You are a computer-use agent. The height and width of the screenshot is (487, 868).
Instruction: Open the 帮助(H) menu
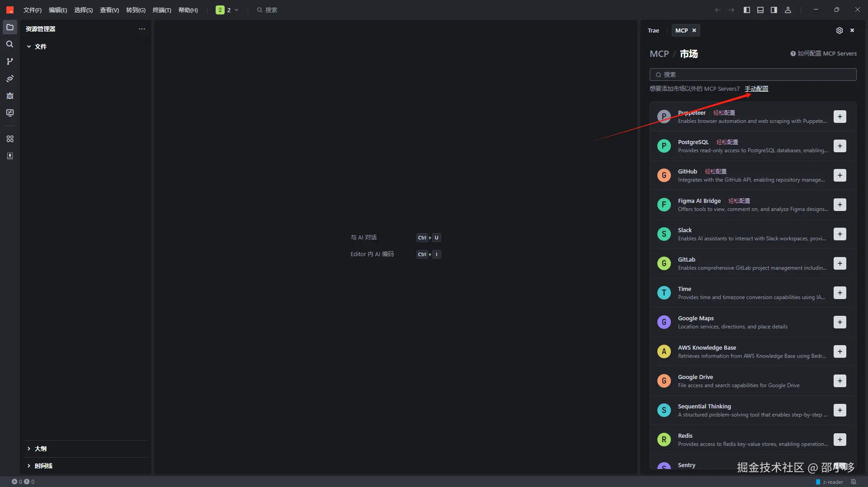click(x=188, y=10)
